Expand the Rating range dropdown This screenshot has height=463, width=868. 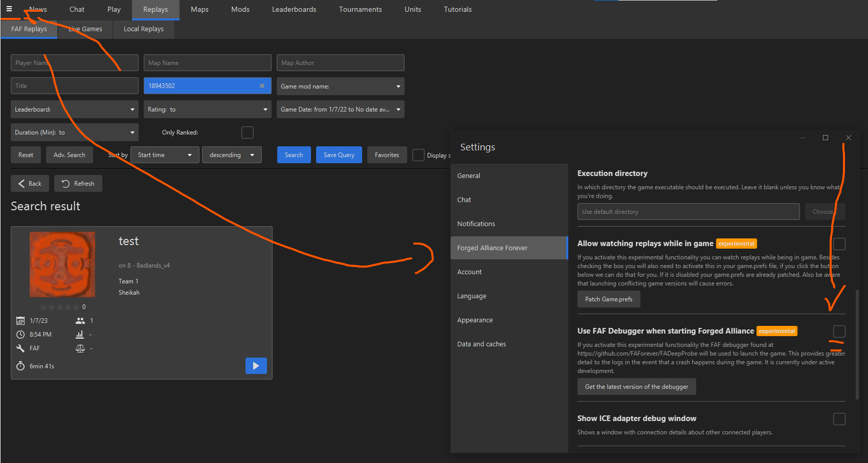click(208, 109)
